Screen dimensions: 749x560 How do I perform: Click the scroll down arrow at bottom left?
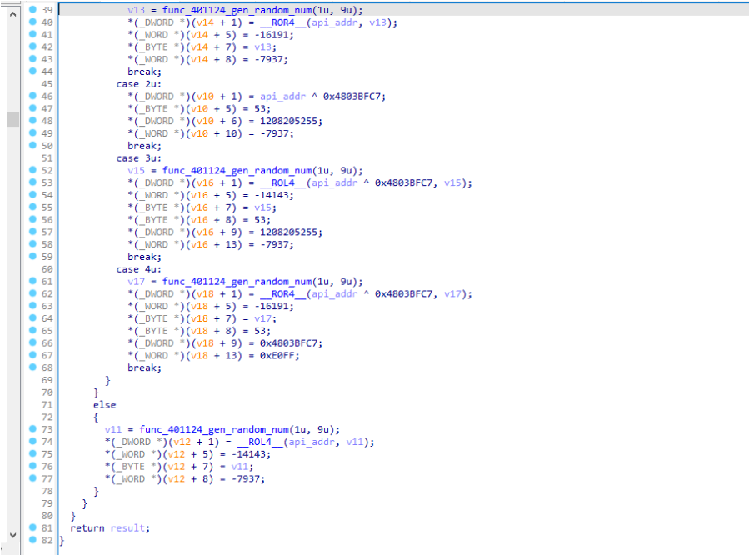(12, 534)
